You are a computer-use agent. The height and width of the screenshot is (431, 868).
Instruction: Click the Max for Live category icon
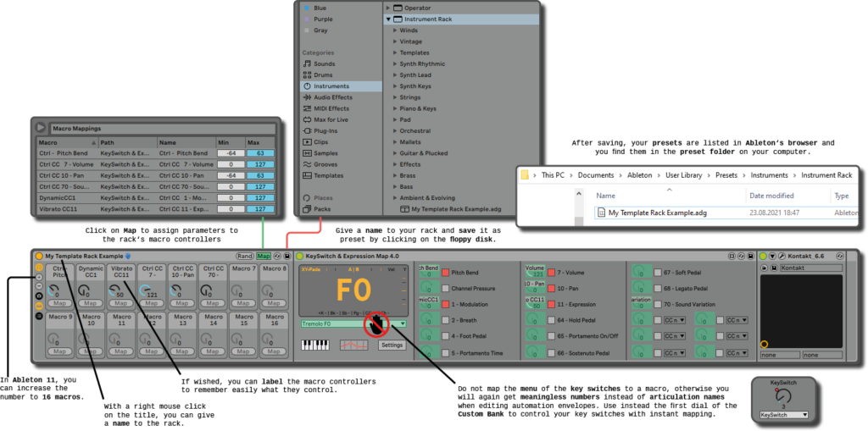pos(307,119)
